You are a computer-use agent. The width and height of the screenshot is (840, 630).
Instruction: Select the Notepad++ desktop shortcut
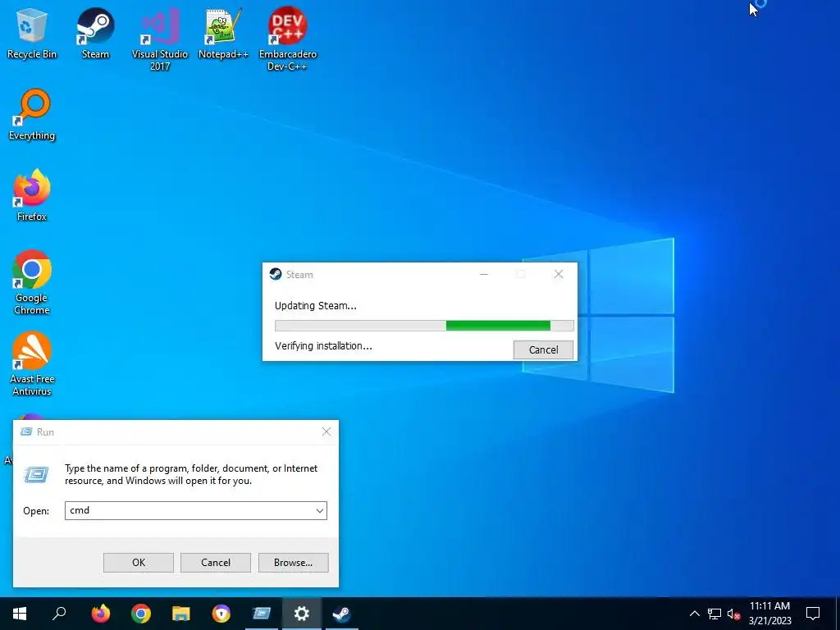point(223,33)
